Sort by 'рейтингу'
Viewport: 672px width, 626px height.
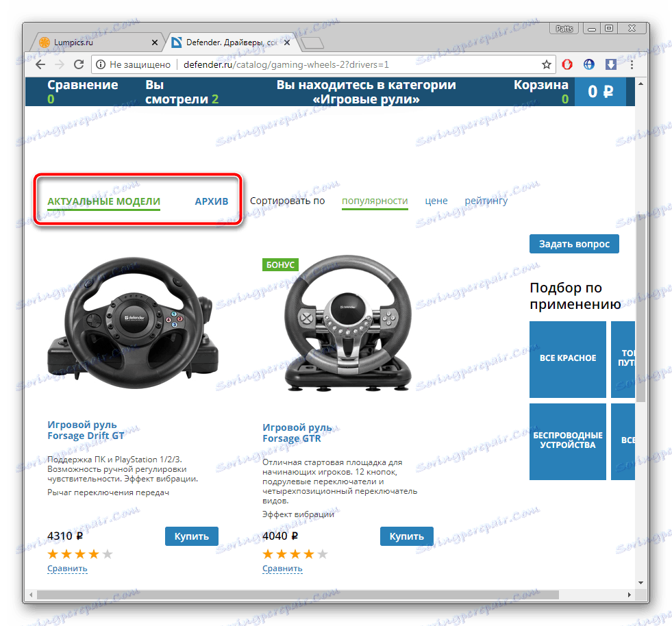click(486, 201)
